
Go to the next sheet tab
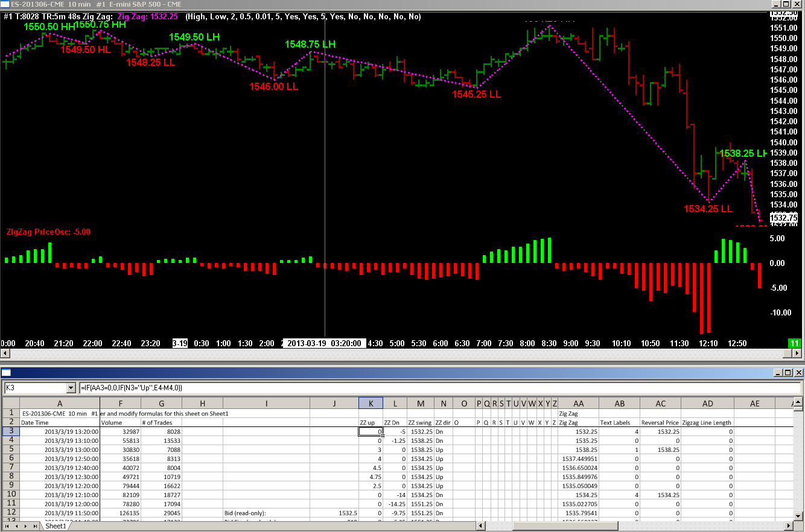(25, 526)
